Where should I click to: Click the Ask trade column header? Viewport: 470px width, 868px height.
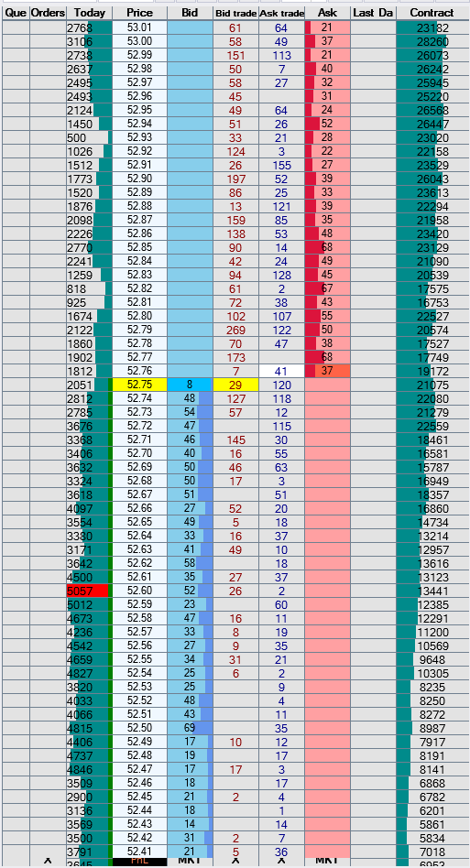282,13
